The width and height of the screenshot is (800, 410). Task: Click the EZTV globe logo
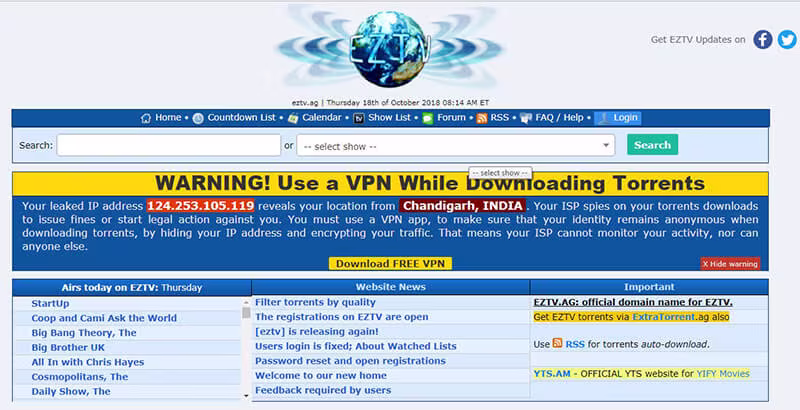pos(390,49)
